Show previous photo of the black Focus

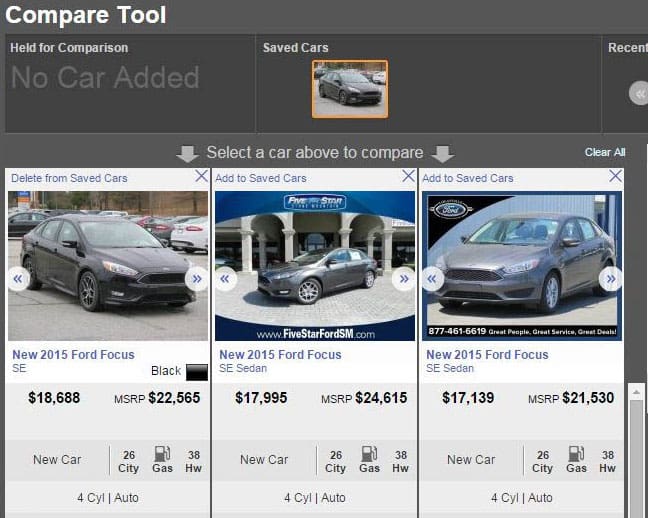point(18,279)
